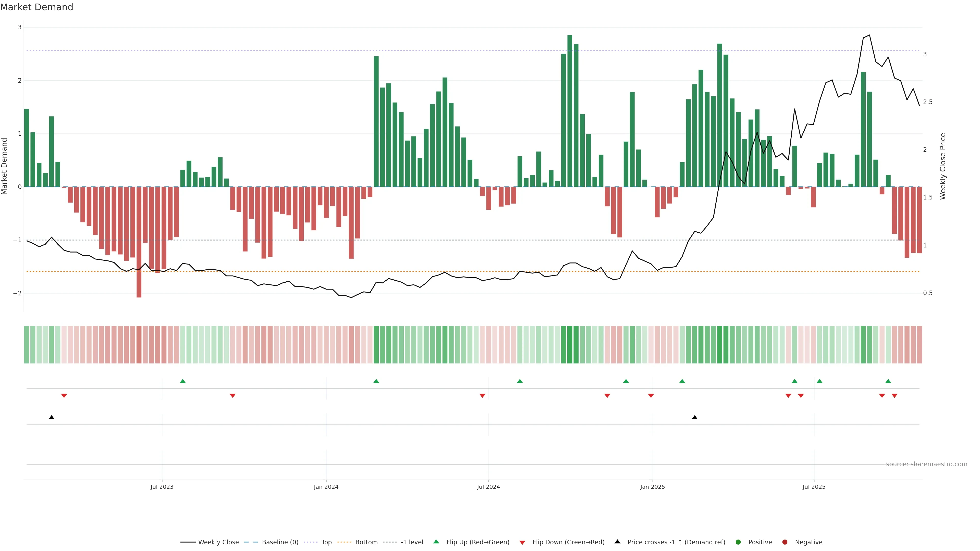Hide the Top dotted line via legend
Screen dimensions: 980x551
coord(326,542)
